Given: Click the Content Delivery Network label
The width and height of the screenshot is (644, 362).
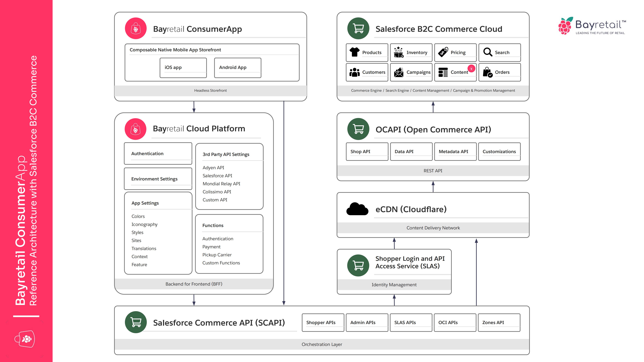Looking at the screenshot, I should (433, 228).
